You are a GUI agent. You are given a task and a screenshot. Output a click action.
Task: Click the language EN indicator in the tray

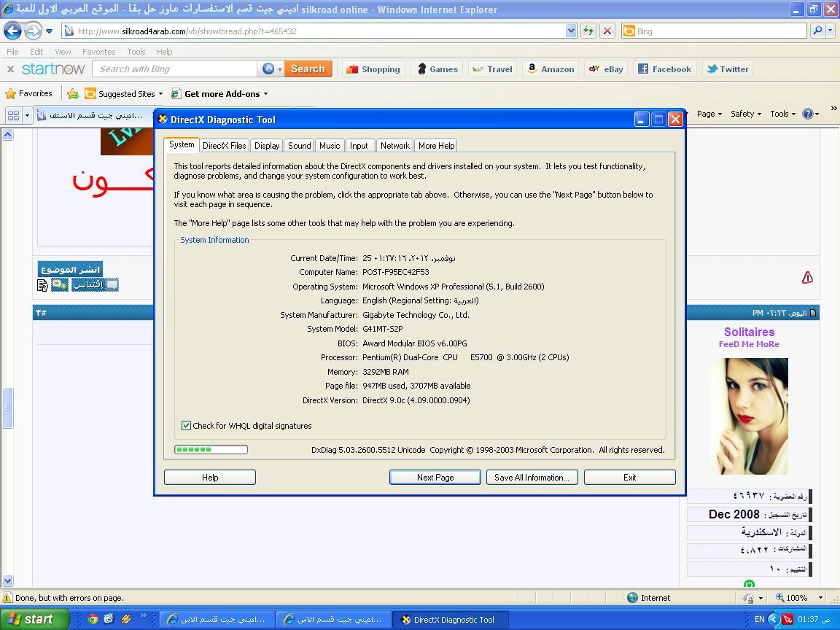point(759,619)
